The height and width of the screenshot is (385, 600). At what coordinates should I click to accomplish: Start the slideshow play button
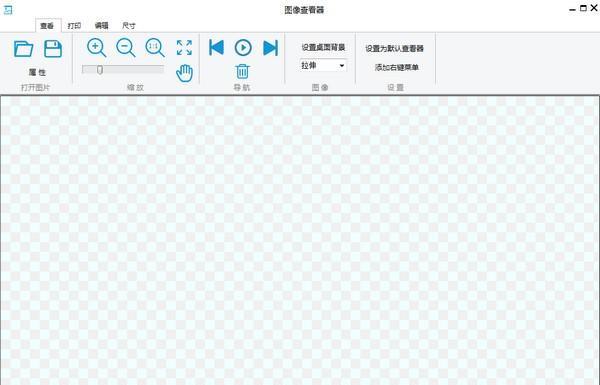point(243,48)
